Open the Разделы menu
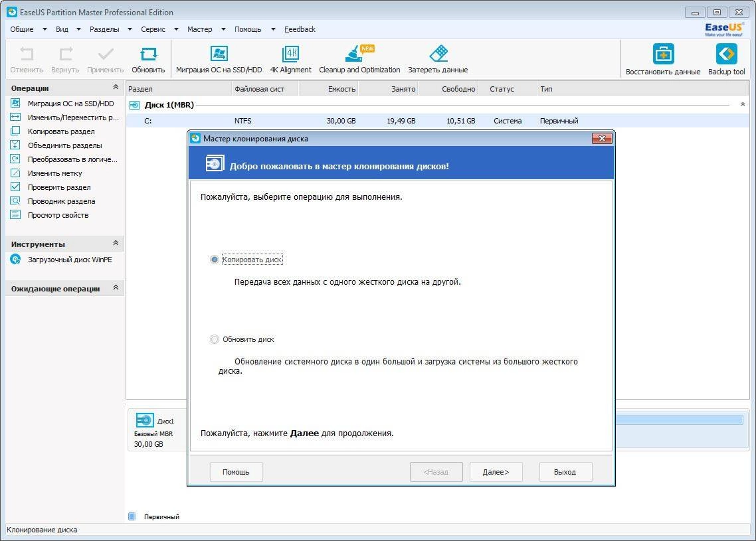 tap(104, 29)
